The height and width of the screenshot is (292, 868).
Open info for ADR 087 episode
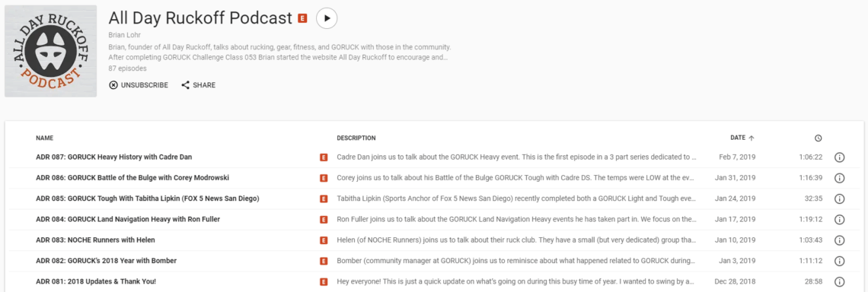(x=838, y=157)
